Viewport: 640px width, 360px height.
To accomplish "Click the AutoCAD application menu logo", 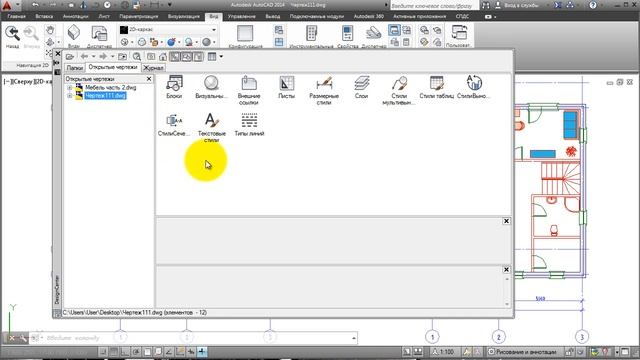I will click(x=7, y=5).
